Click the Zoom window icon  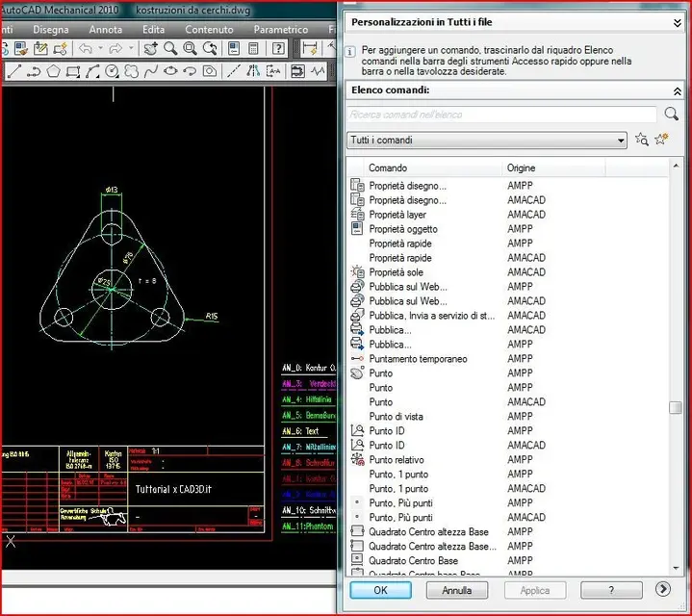point(191,48)
